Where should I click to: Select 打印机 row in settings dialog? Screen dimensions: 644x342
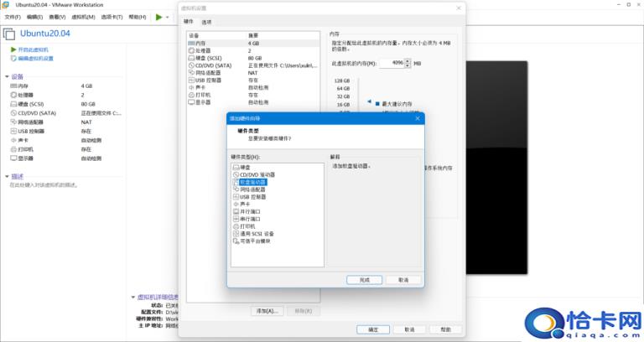tap(253, 96)
